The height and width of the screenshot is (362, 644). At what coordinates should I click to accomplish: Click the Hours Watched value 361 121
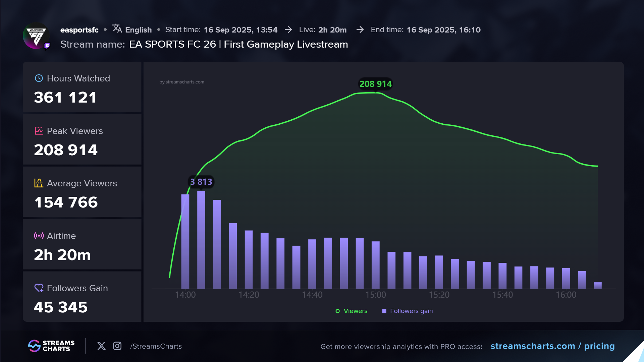65,98
